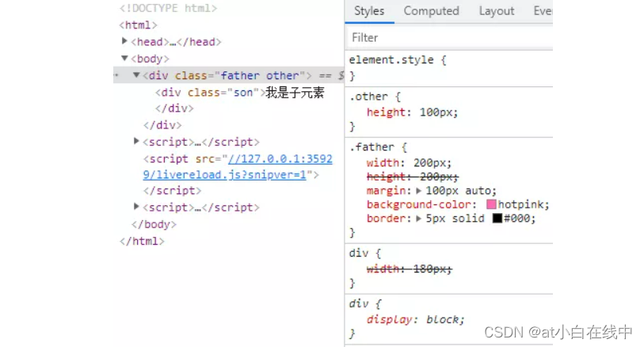This screenshot has width=644, height=347.
Task: Open the Layout tab
Action: coord(497,11)
